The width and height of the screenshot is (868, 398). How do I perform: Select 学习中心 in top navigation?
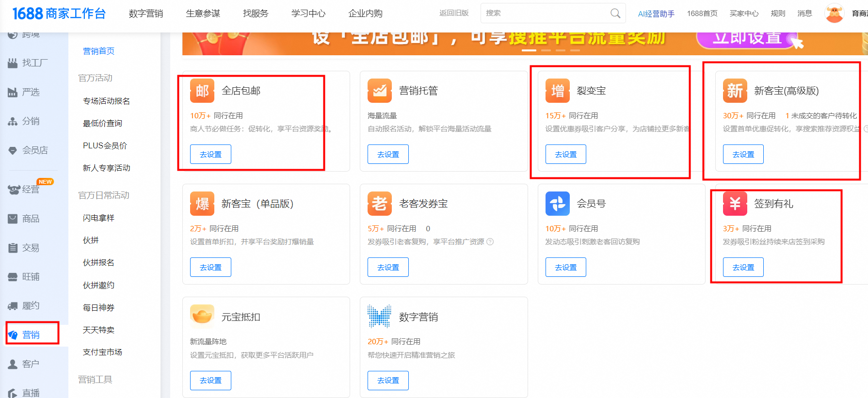pos(308,14)
